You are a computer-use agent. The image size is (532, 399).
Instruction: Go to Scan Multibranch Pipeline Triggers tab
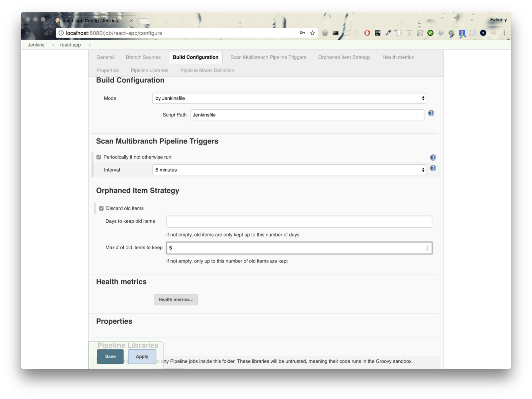[x=268, y=57]
